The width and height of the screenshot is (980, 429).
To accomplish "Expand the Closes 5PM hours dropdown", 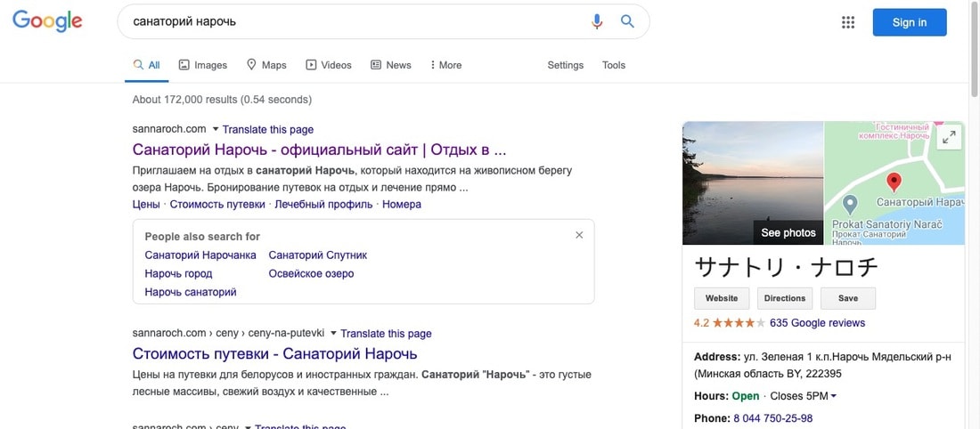I will pyautogui.click(x=834, y=396).
